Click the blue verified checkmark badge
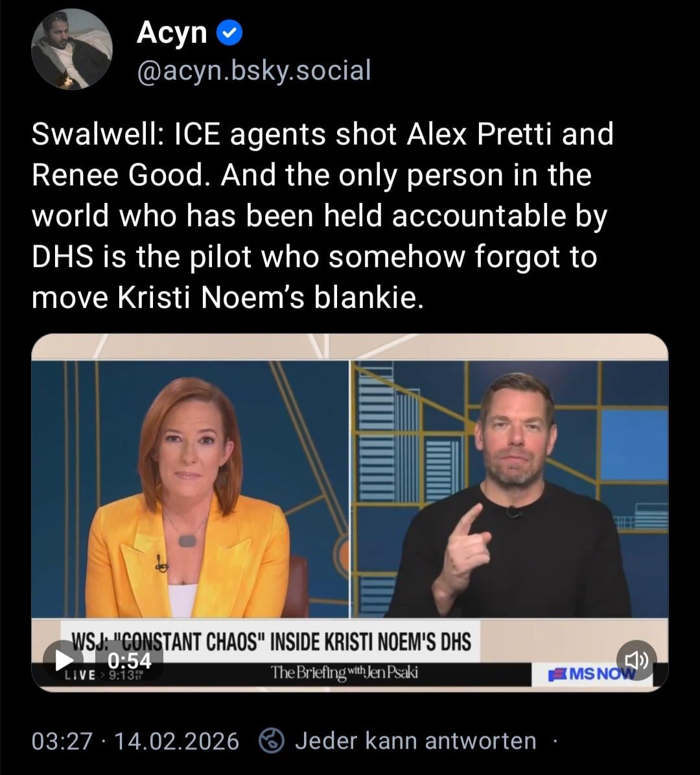The width and height of the screenshot is (700, 775). pos(229,33)
